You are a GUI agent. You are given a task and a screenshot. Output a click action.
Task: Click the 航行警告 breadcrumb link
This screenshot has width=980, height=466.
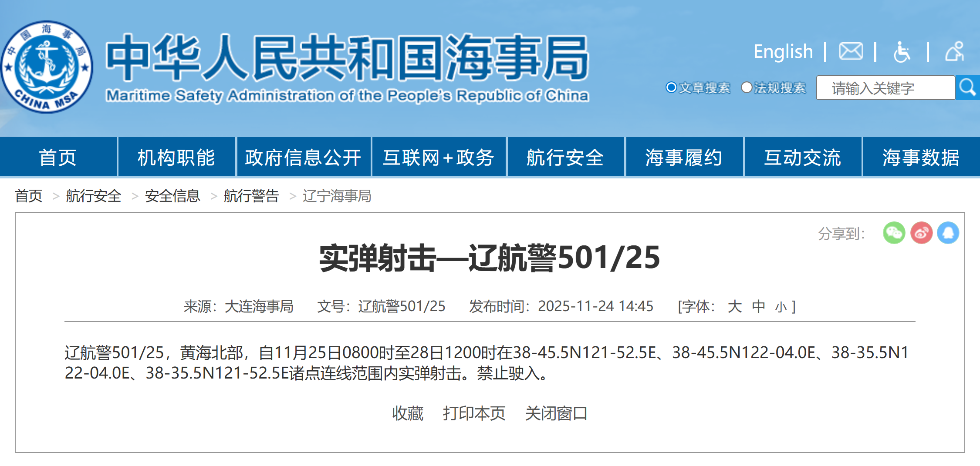251,196
